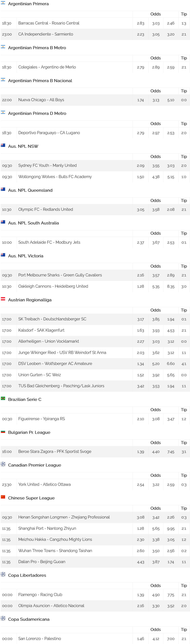Click the Austrian flag beside Austrian Regionalliga
Image resolution: width=190 pixels, height=644 pixels.
coord(3,299)
